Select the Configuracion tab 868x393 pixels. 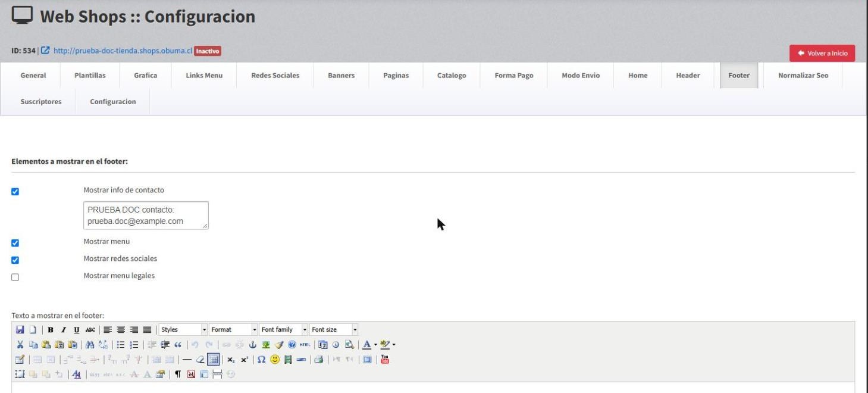click(x=113, y=102)
